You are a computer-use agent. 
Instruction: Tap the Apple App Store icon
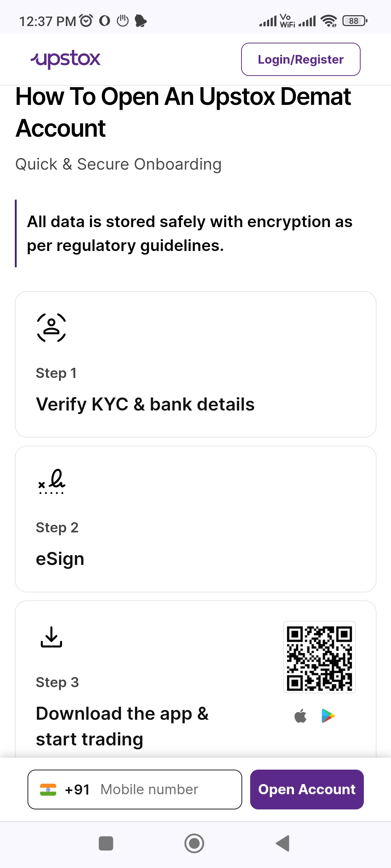[x=300, y=716]
